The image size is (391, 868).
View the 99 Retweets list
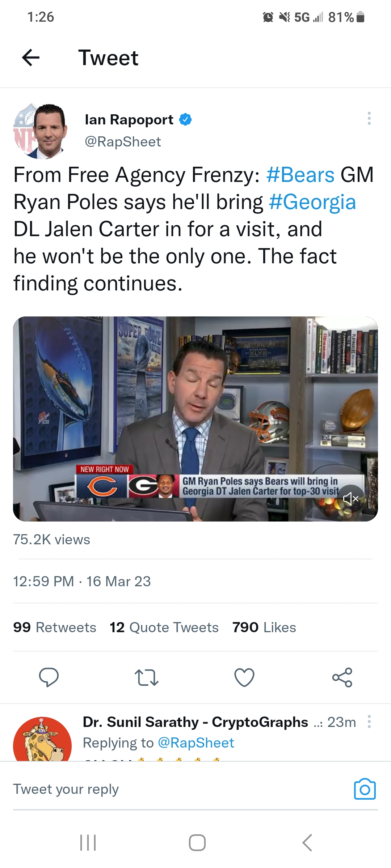pyautogui.click(x=55, y=627)
